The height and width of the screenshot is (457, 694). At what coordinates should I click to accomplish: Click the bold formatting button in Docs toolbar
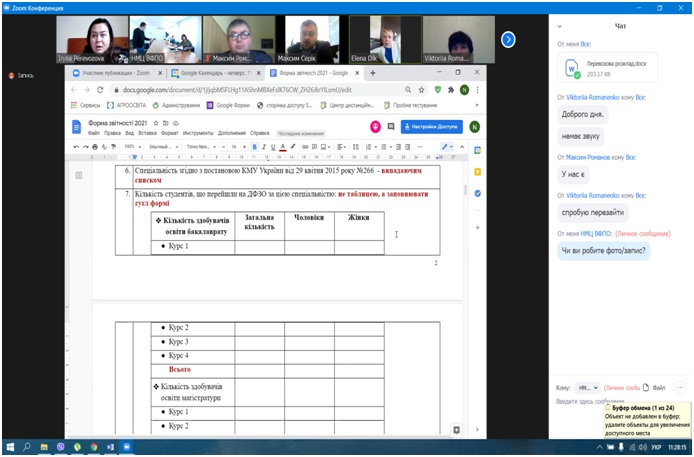coord(255,146)
